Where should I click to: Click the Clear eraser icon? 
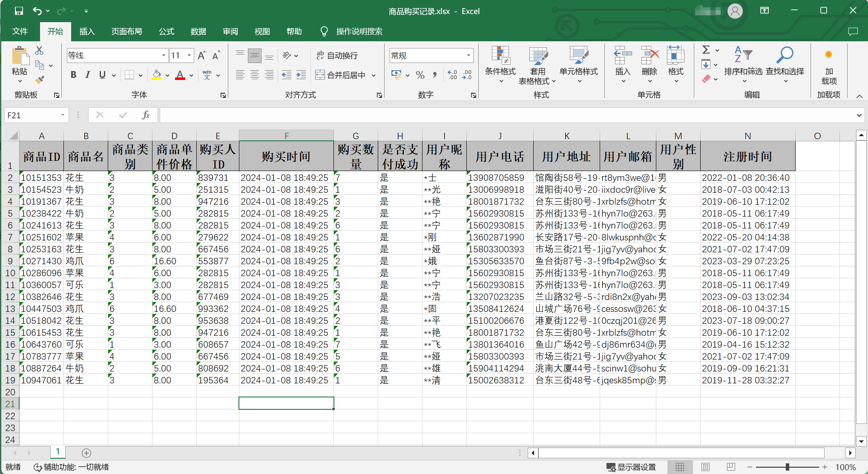click(706, 79)
